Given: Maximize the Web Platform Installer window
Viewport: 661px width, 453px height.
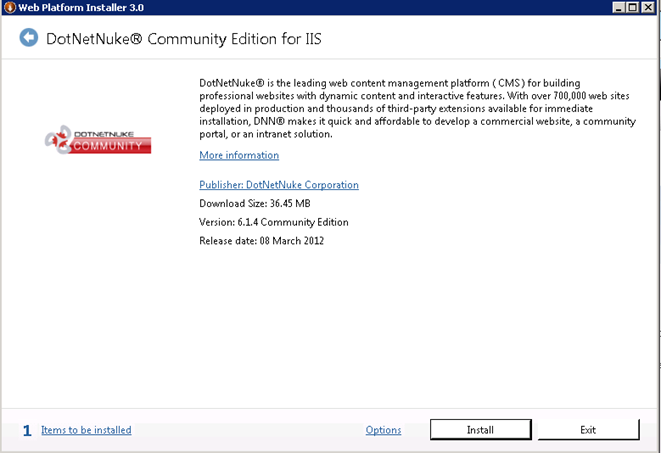Looking at the screenshot, I should 633,7.
